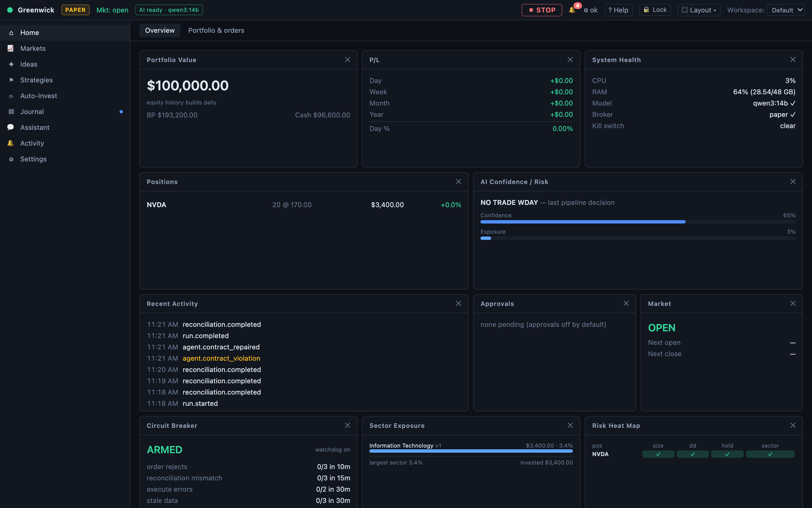Close the Portfolio Value widget

coord(347,60)
